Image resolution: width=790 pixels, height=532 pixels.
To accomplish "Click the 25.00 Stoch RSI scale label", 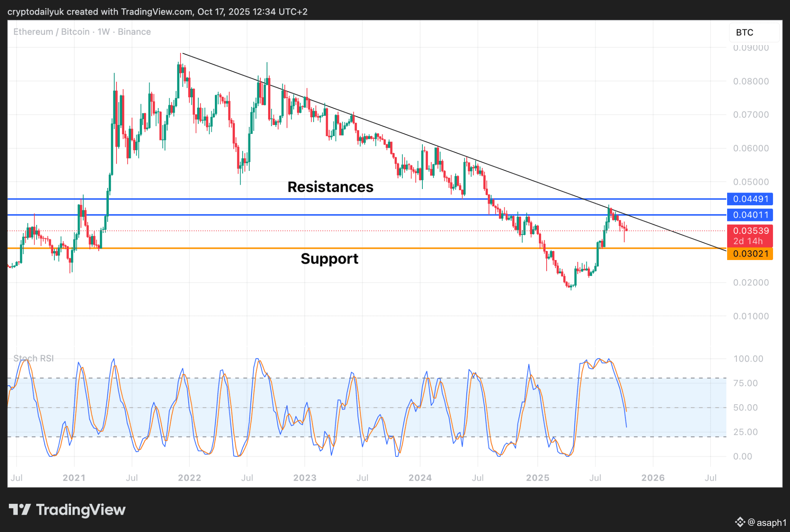I will (745, 432).
